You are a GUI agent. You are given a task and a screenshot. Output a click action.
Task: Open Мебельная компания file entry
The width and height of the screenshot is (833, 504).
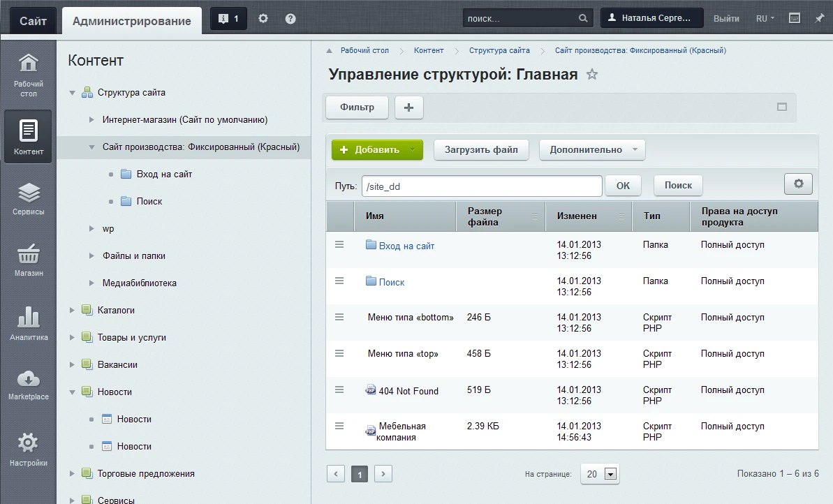click(401, 432)
